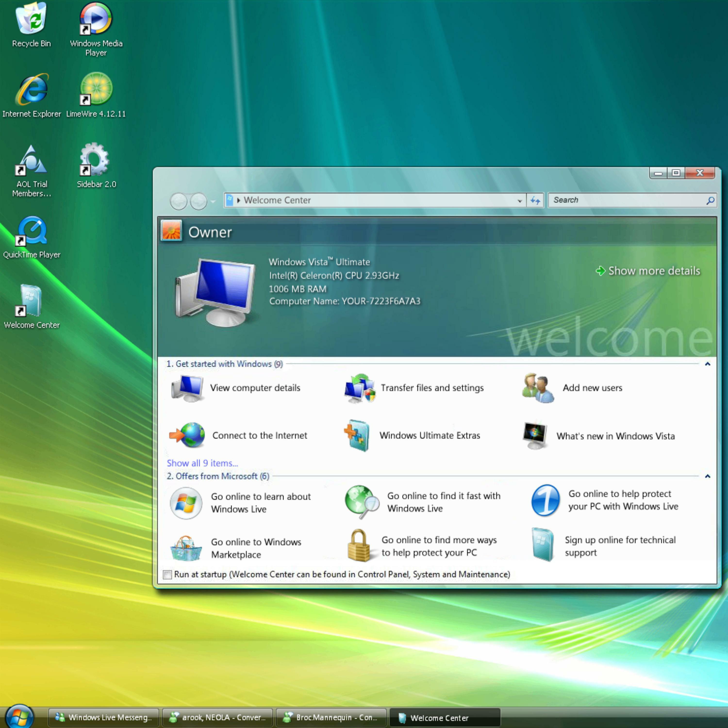Image resolution: width=728 pixels, height=728 pixels.
Task: Switch to Windows Live Messenger taskbar item
Action: coord(104,718)
